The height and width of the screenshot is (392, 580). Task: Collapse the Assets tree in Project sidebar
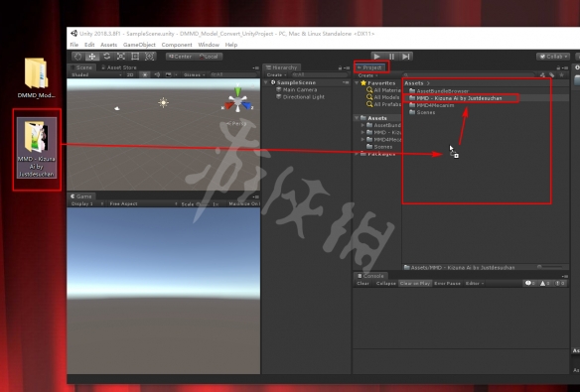[357, 118]
